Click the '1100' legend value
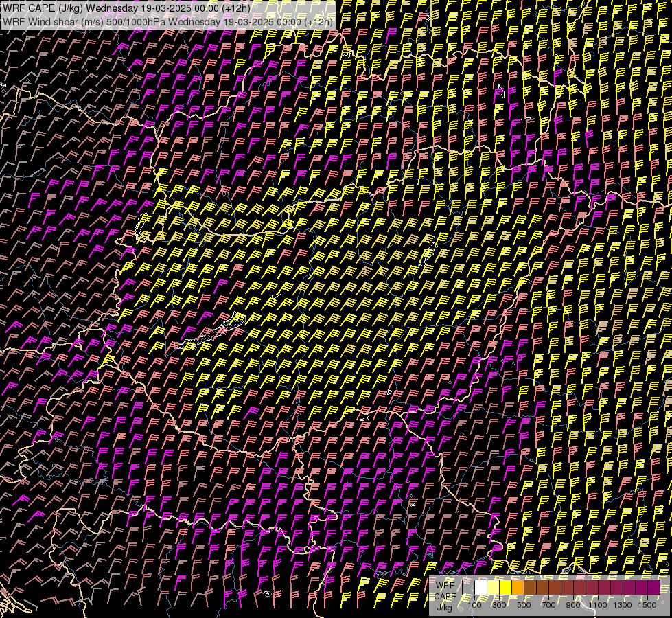The width and height of the screenshot is (672, 618). (598, 605)
